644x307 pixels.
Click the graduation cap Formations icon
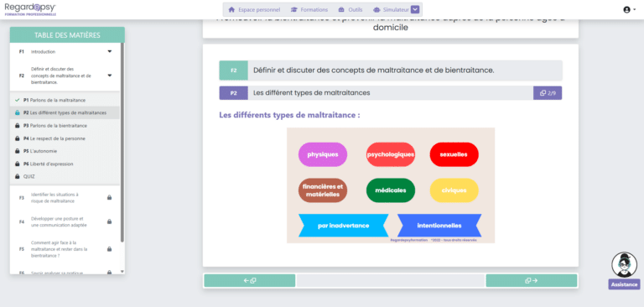click(x=293, y=10)
